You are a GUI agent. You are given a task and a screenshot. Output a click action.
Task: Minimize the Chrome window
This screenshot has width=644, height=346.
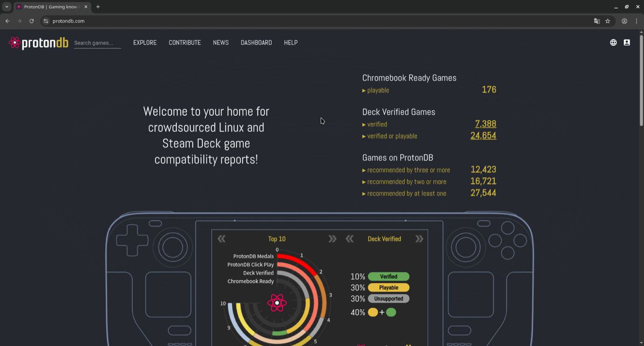[x=616, y=7]
